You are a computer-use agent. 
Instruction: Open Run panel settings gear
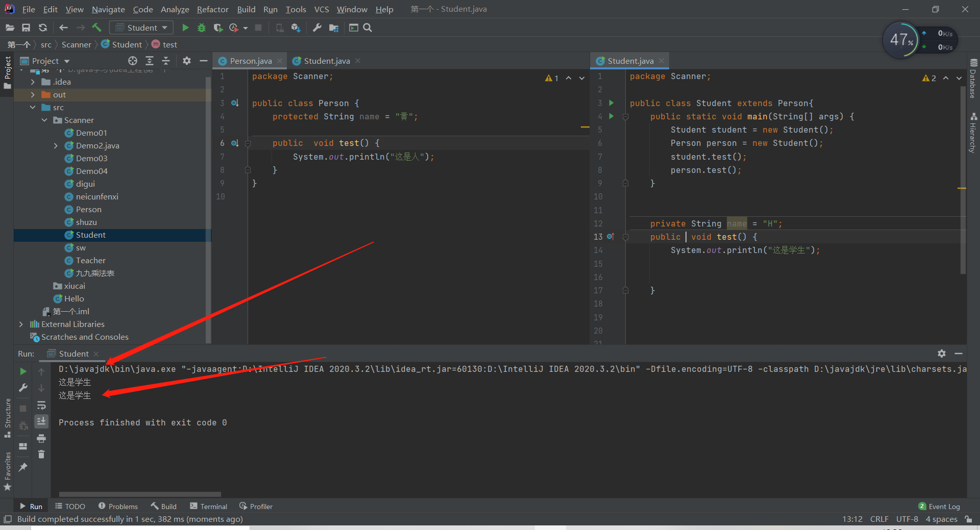click(942, 354)
